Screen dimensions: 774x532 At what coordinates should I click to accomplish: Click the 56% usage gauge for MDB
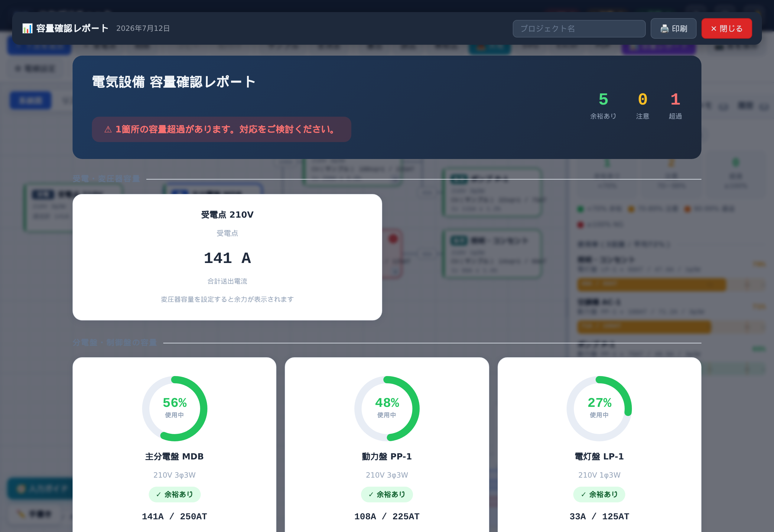coord(174,408)
